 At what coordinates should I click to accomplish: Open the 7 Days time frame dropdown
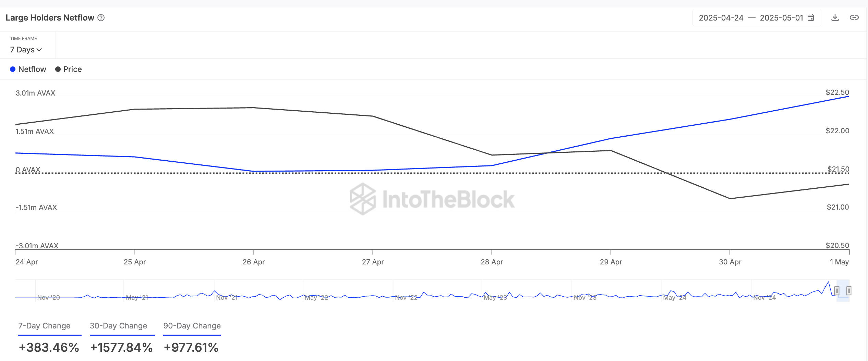26,50
